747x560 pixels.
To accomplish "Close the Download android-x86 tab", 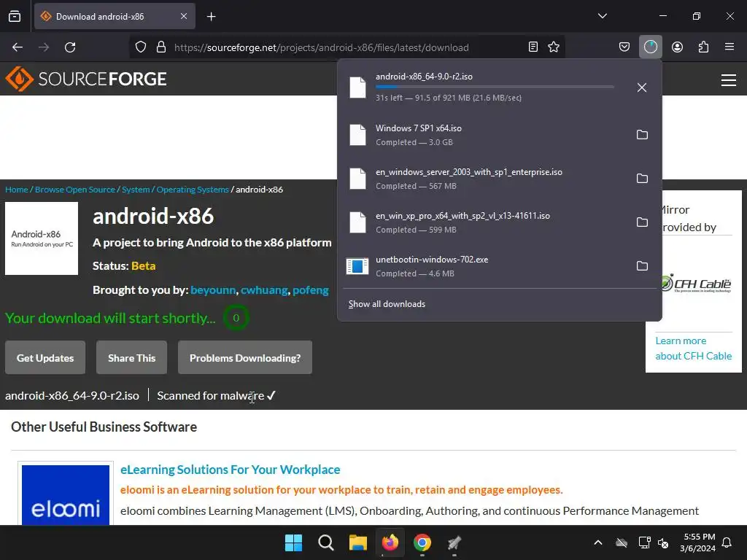I will [x=184, y=16].
